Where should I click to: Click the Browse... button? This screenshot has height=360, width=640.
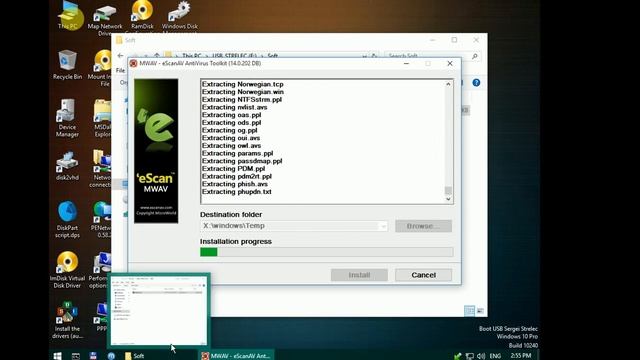[423, 226]
